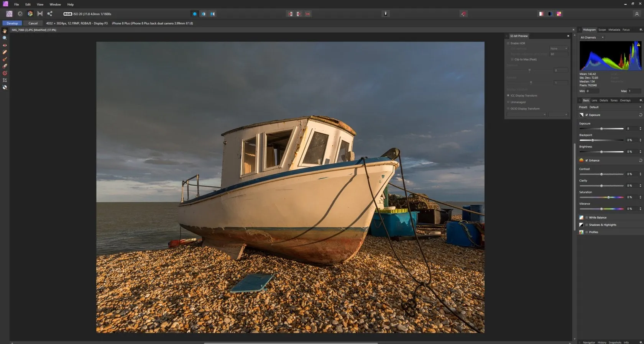
Task: Expand the Preset Default dropdown
Action: (614, 107)
